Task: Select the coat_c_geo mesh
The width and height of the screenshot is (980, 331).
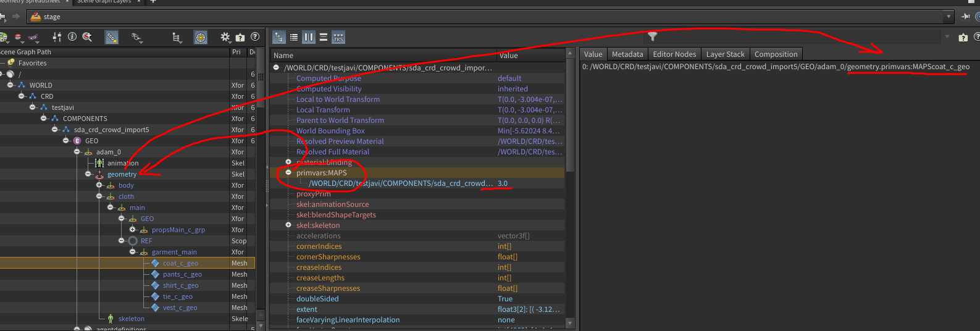Action: coord(180,263)
